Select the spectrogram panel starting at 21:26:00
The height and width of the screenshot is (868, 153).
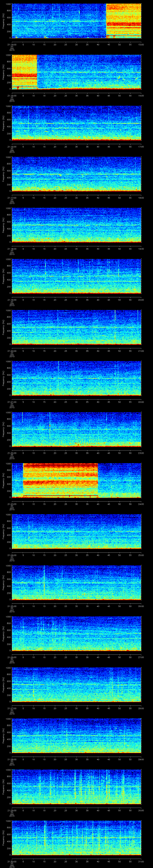[x=77, y=633]
